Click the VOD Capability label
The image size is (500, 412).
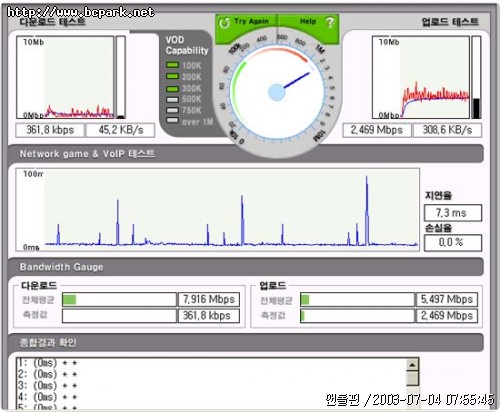[187, 45]
